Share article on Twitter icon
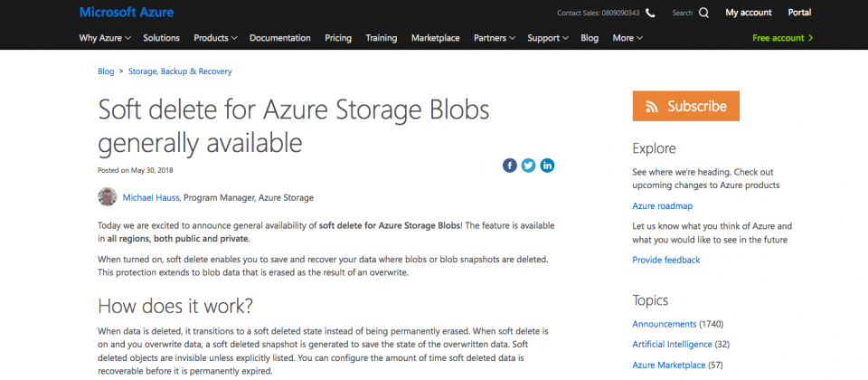Image resolution: width=868 pixels, height=380 pixels. pos(529,165)
